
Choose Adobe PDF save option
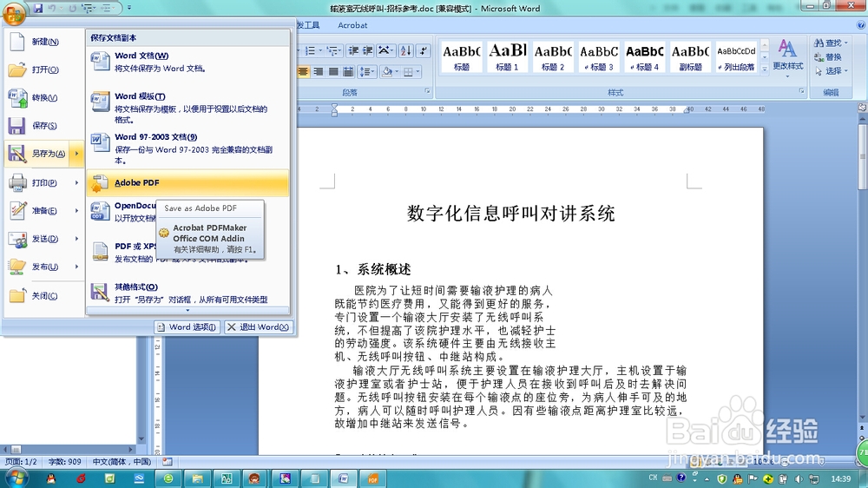(x=187, y=183)
